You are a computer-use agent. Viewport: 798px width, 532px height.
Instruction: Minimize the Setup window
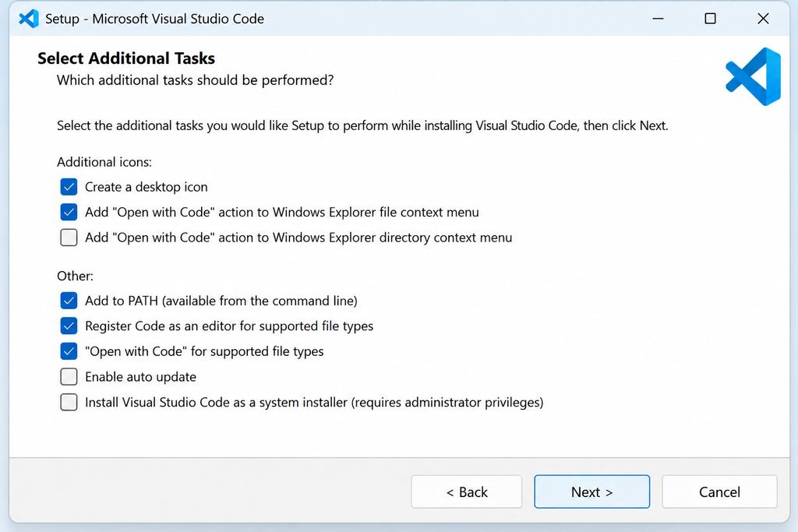pos(658,19)
